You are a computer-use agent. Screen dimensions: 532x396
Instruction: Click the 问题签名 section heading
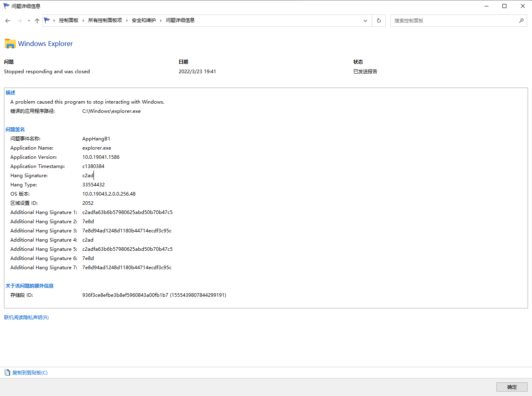[x=15, y=130]
